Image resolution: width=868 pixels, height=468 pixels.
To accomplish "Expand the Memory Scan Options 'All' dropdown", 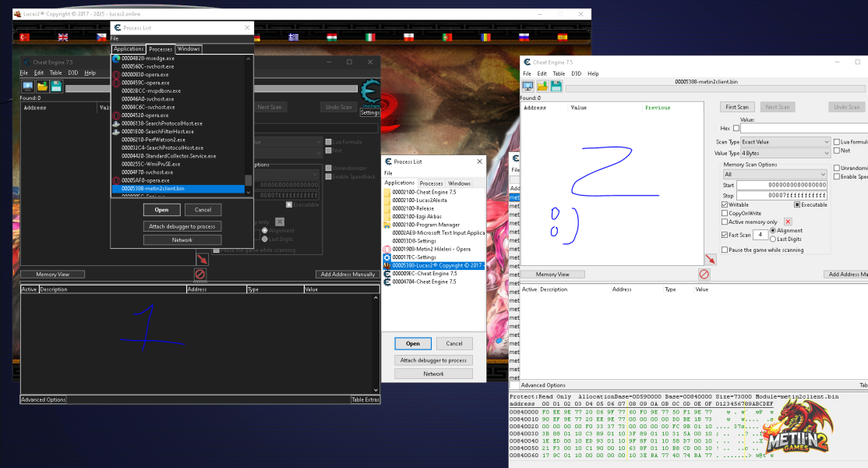I will [775, 175].
